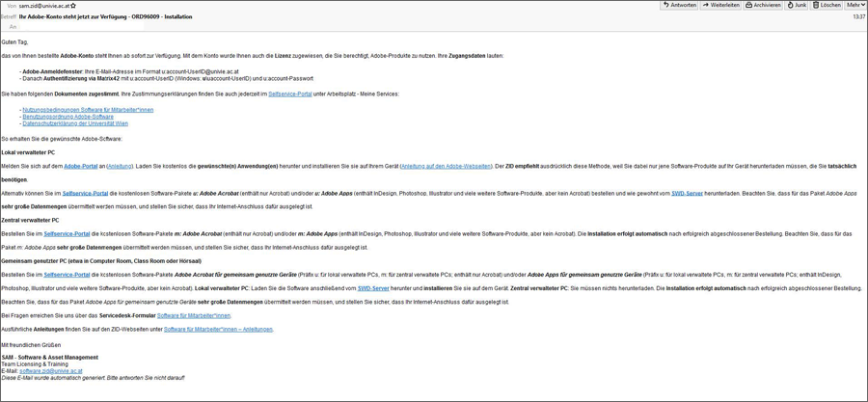Click the software.zid@univie.ac.at email link
868x402 pixels.
pos(51,371)
